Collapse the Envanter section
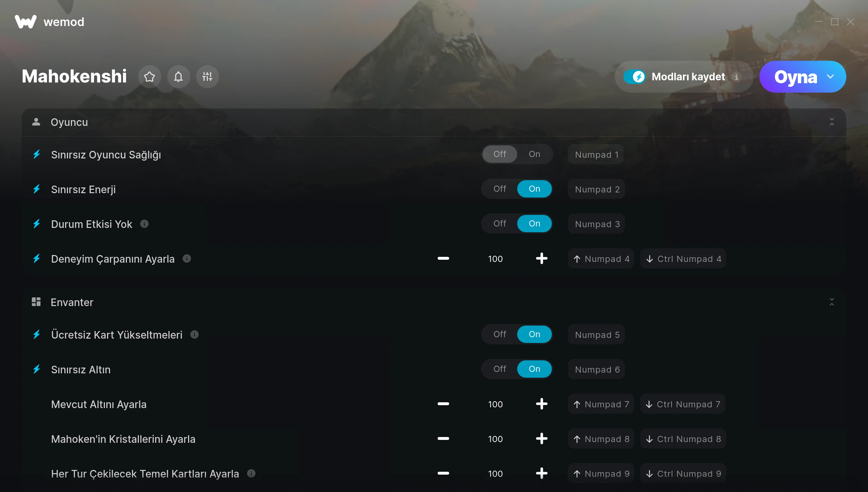868x492 pixels. click(x=832, y=302)
